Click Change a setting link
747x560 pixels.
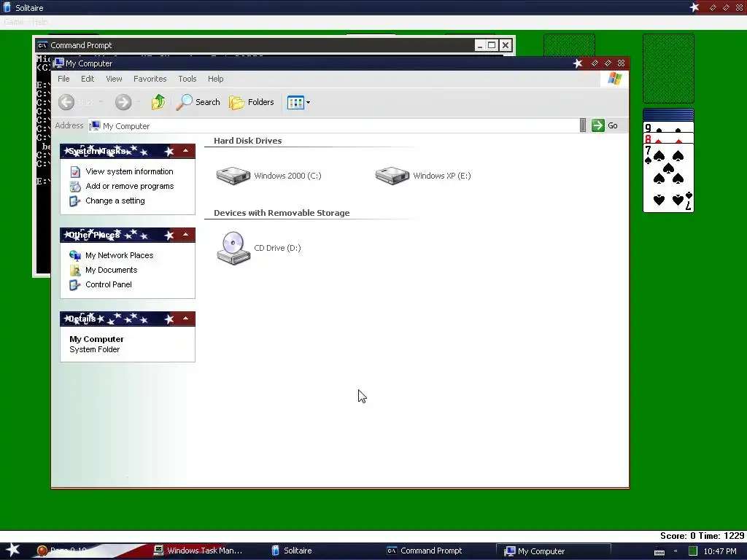tap(115, 201)
